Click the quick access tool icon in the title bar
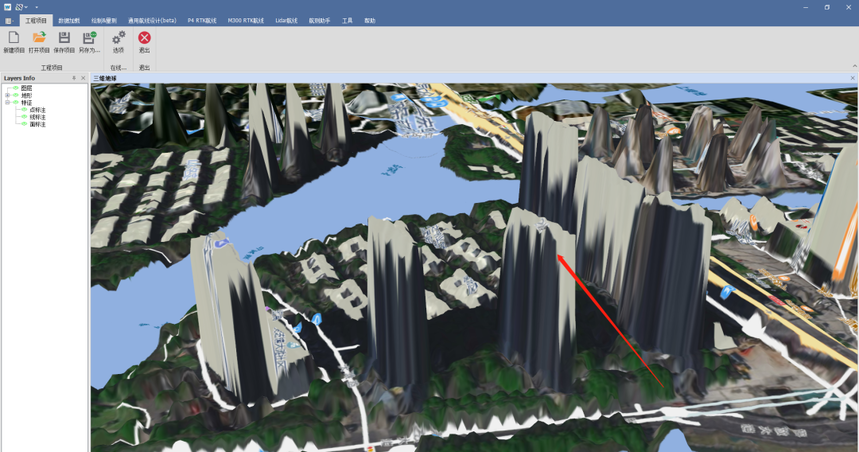 point(20,7)
